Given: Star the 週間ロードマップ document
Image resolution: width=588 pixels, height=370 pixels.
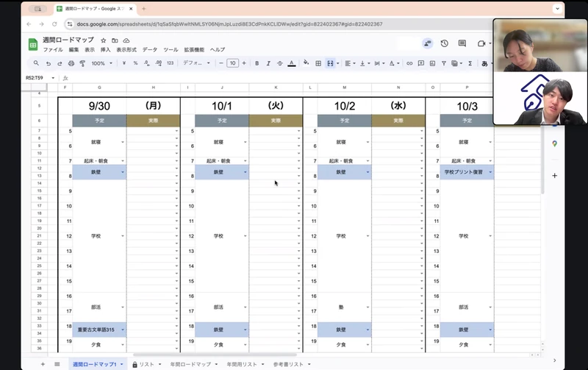Looking at the screenshot, I should [104, 40].
